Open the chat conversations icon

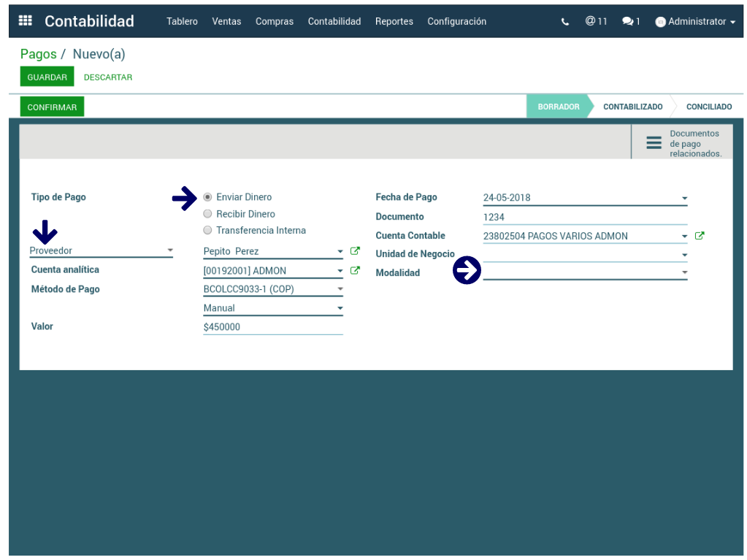click(x=631, y=21)
